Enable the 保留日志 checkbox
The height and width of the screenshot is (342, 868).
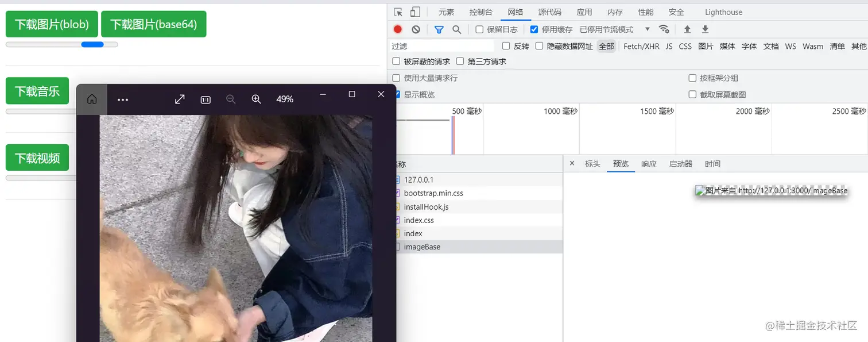pyautogui.click(x=479, y=29)
